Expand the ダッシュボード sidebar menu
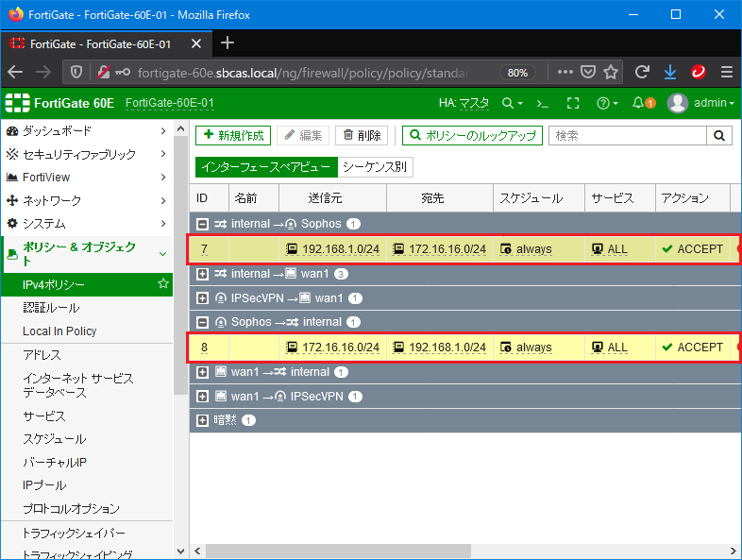Screen dimensions: 742x560 coord(87,130)
